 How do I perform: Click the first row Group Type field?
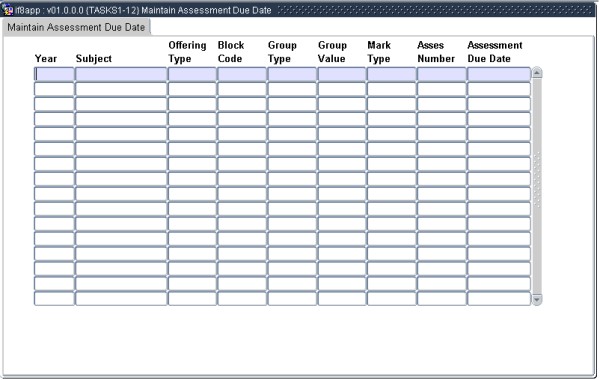click(x=292, y=74)
